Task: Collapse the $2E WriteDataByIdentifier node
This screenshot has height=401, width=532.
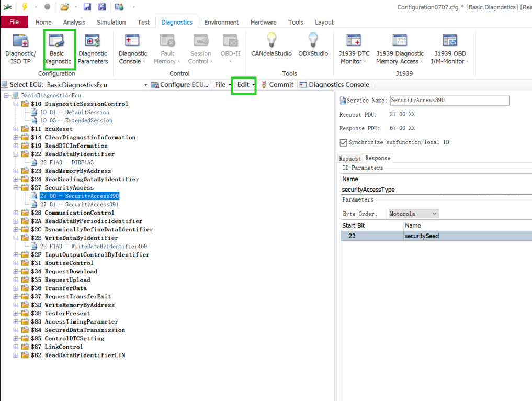Action: [x=16, y=238]
